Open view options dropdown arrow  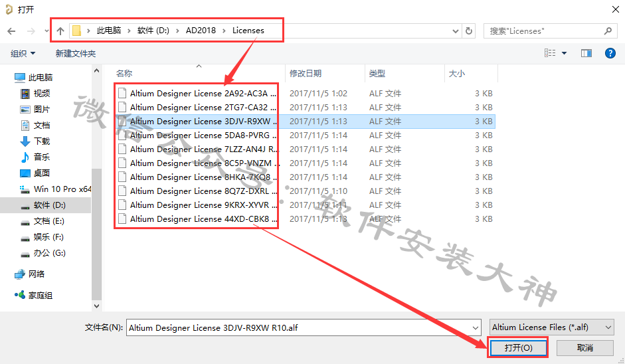[564, 53]
